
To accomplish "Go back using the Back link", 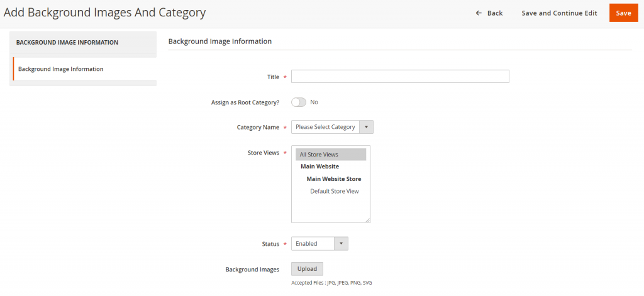I will (x=494, y=13).
